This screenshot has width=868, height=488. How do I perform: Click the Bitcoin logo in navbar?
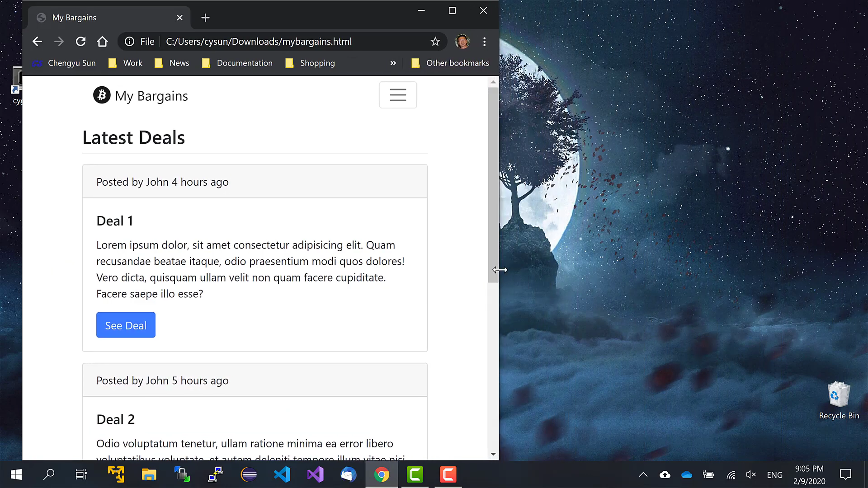[x=102, y=95]
